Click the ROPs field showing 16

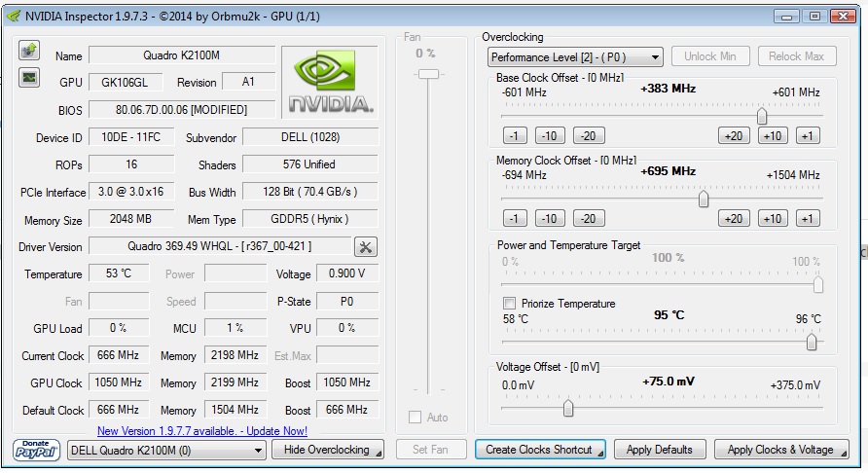tap(131, 164)
